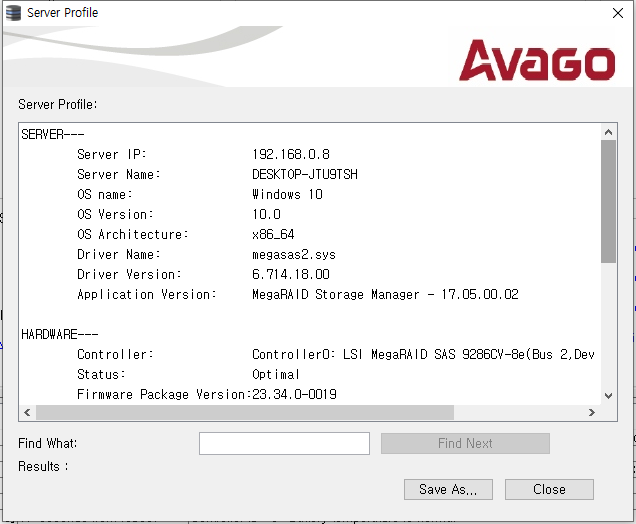Click the Firmware Package Version label
636x524 pixels.
[x=164, y=394]
